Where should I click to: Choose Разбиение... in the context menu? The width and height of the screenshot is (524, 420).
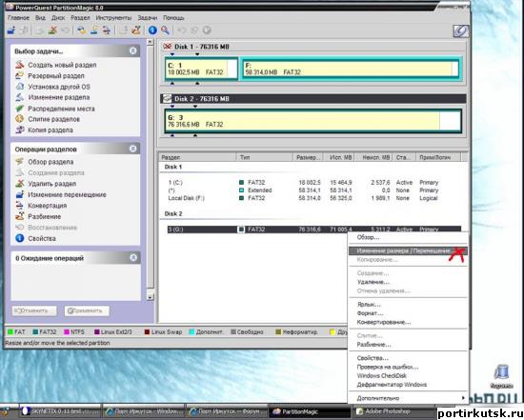408,345
